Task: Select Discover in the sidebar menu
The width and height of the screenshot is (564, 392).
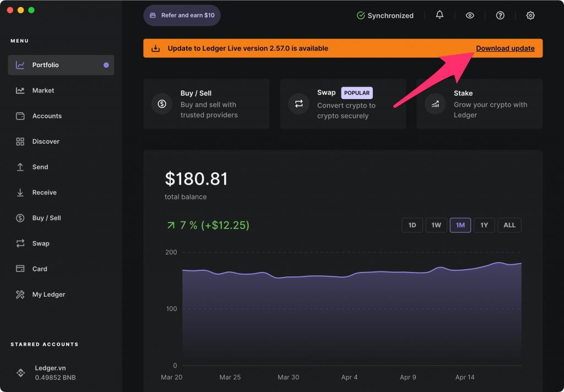Action: click(61, 141)
